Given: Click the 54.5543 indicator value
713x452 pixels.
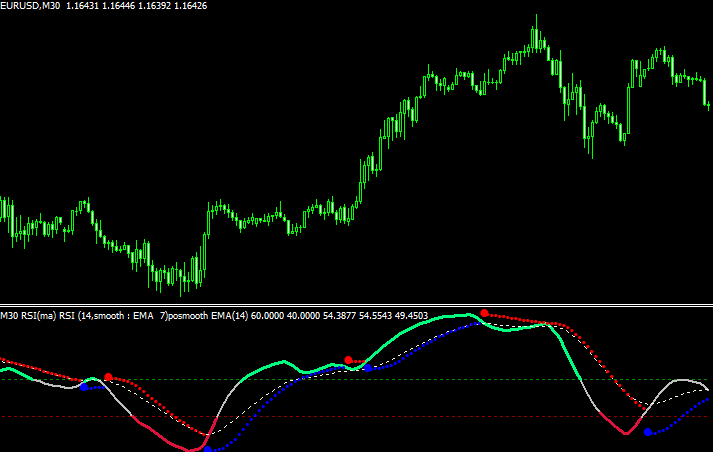Looking at the screenshot, I should pyautogui.click(x=375, y=316).
